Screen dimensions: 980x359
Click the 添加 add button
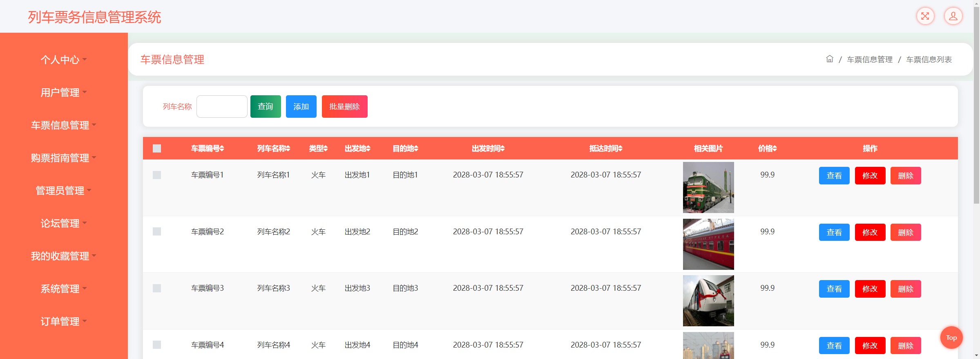[x=301, y=106]
